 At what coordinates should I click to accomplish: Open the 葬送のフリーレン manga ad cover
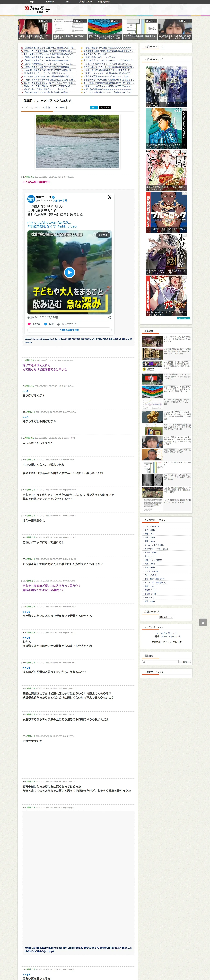(166, 87)
